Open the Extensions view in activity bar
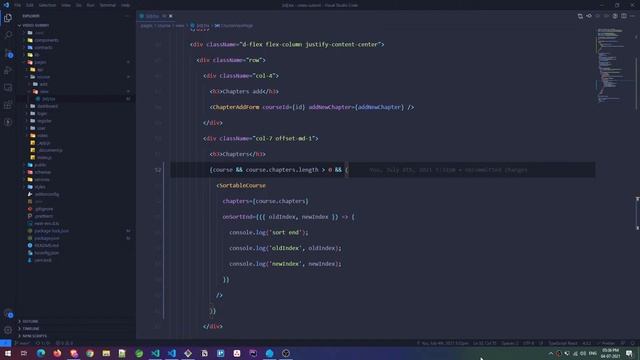640x360 pixels. click(x=8, y=105)
